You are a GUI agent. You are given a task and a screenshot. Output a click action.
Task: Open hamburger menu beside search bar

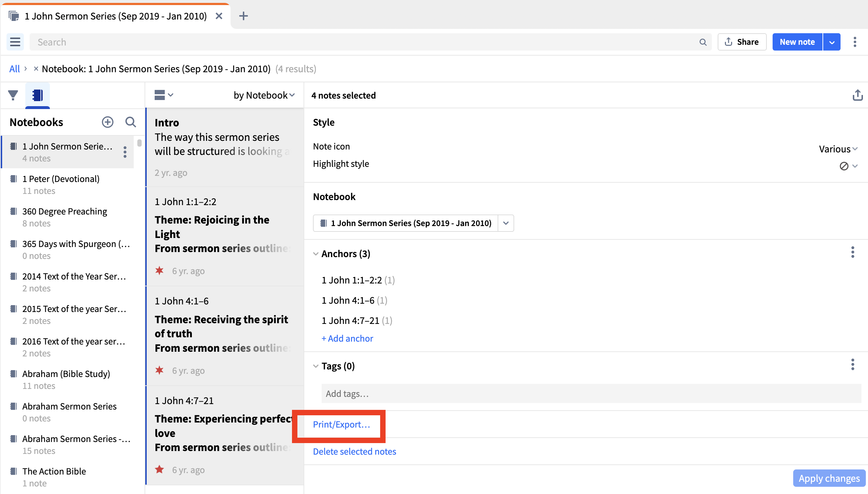pyautogui.click(x=15, y=42)
